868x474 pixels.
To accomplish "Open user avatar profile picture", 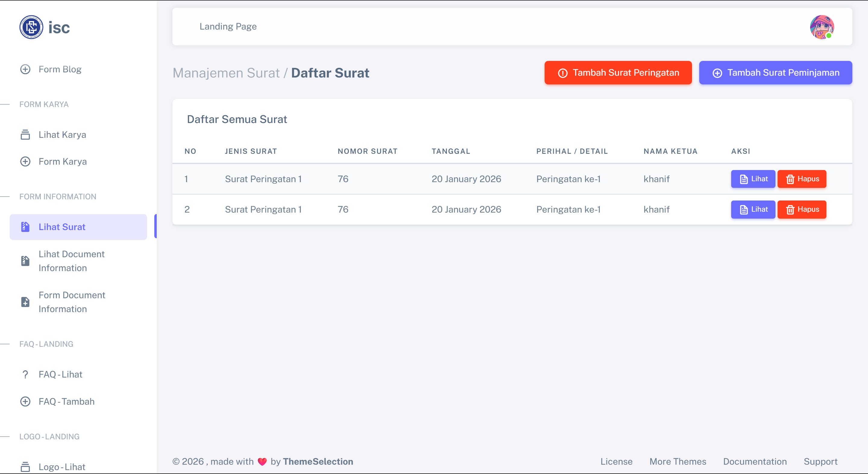I will pyautogui.click(x=822, y=27).
